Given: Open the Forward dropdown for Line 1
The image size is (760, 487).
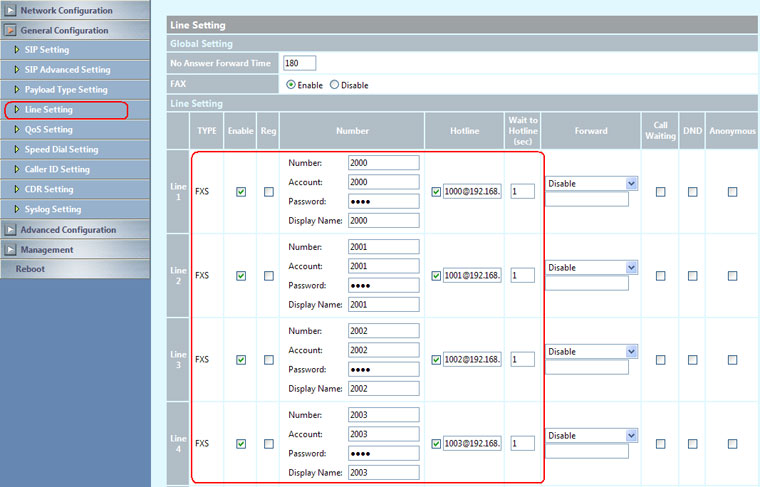Looking at the screenshot, I should tap(591, 184).
